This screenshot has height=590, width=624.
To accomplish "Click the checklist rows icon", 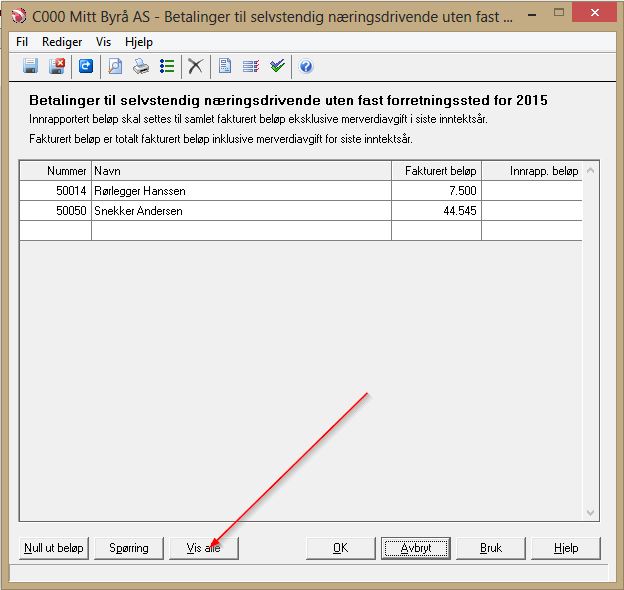I will (x=251, y=66).
